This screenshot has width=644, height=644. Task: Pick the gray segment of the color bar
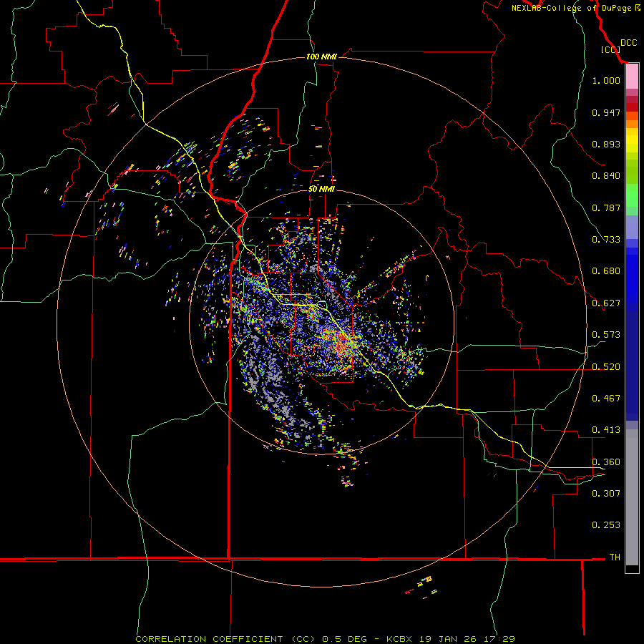[632, 497]
